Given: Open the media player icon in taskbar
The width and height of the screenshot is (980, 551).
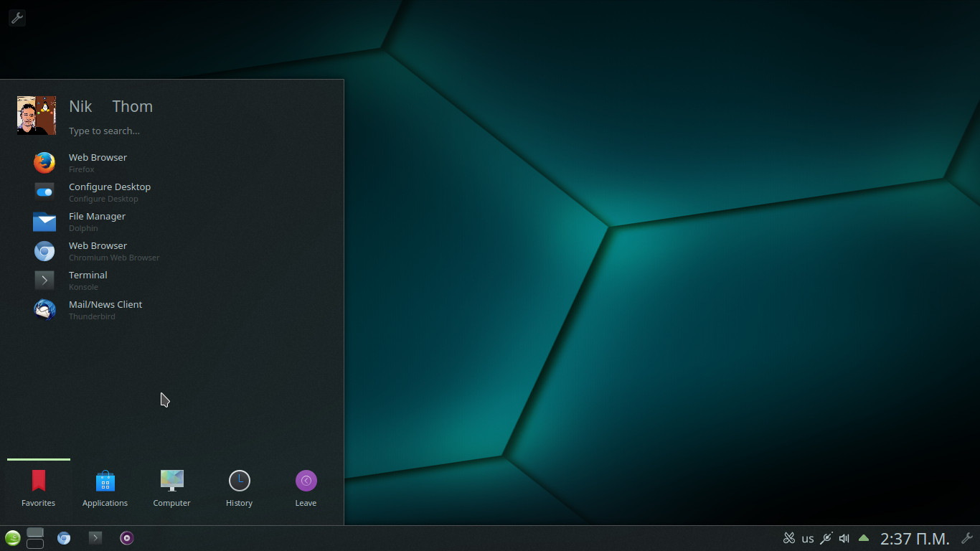Looking at the screenshot, I should pyautogui.click(x=127, y=538).
